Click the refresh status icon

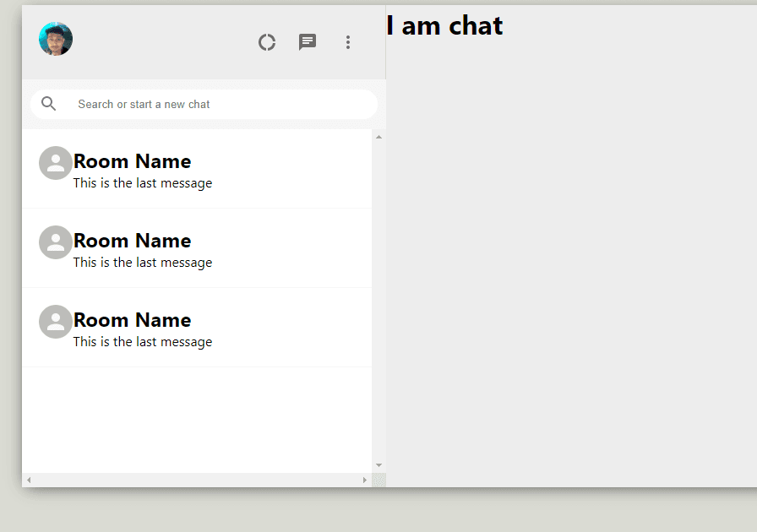(x=267, y=41)
